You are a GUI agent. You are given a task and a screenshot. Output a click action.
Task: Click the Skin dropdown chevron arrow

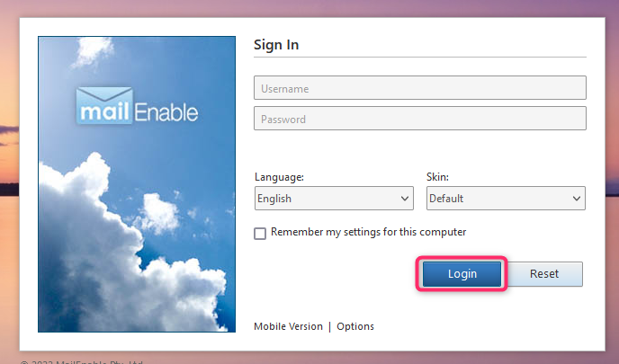tap(577, 199)
